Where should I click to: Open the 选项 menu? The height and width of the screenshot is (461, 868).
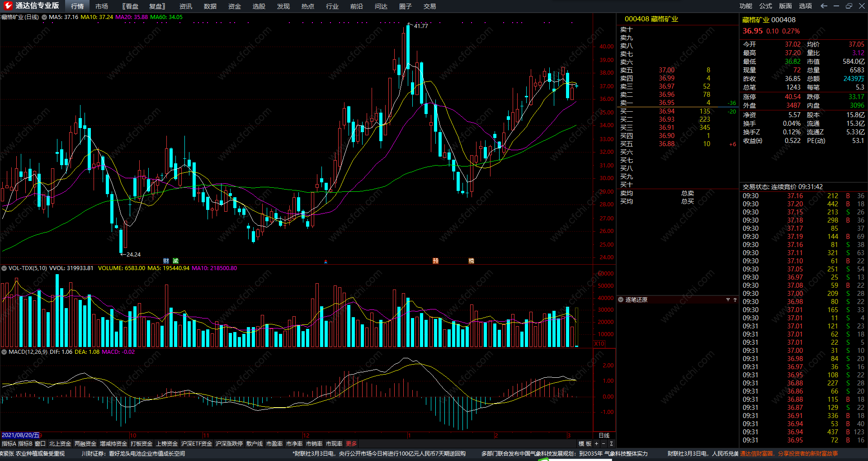[x=806, y=6]
